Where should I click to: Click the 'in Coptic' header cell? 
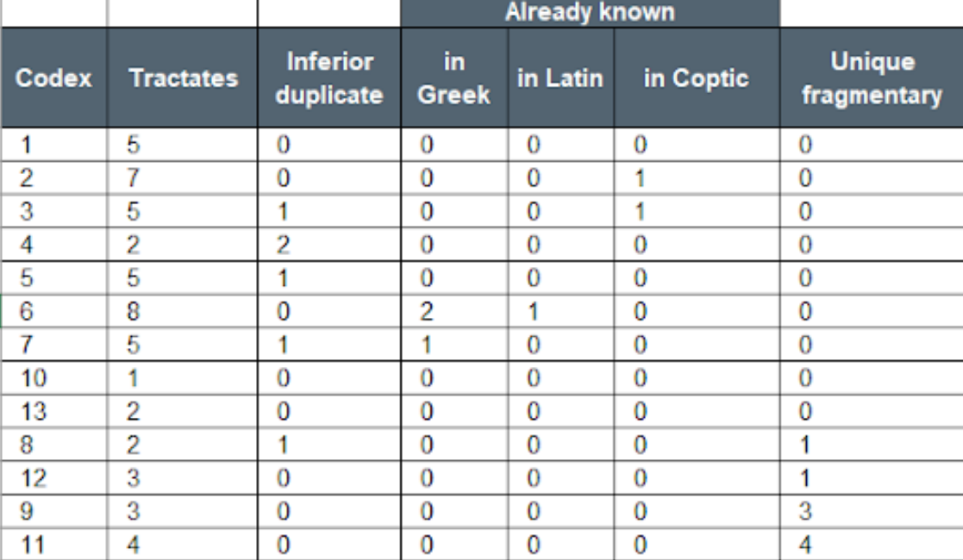click(697, 78)
